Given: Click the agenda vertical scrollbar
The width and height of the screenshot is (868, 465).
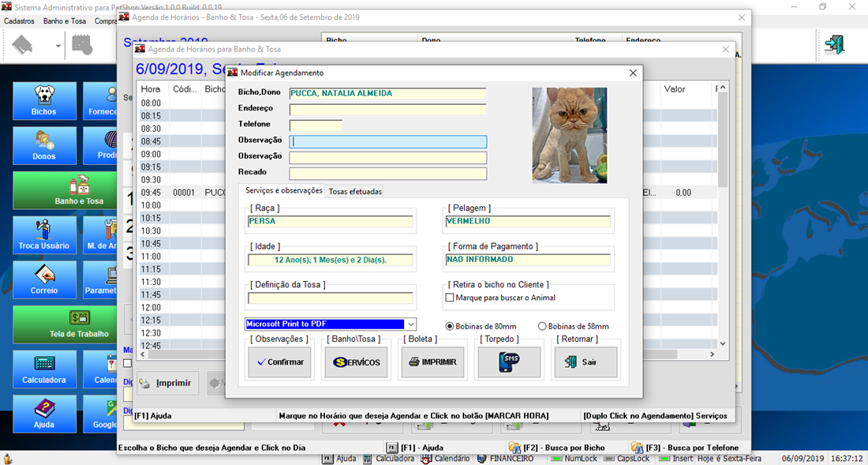Looking at the screenshot, I should [722, 216].
